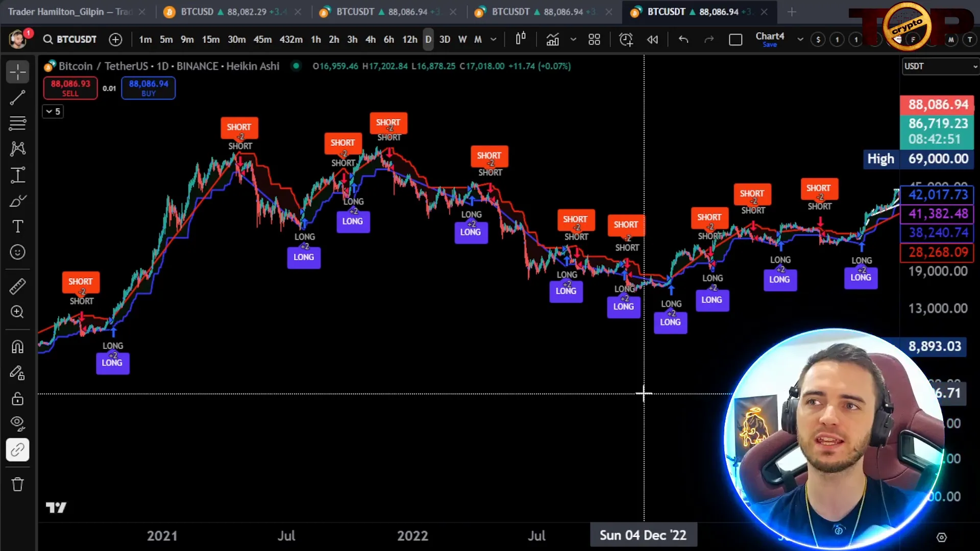Create an alert with alarm icon
Screen dimensions: 980x551
(x=626, y=39)
